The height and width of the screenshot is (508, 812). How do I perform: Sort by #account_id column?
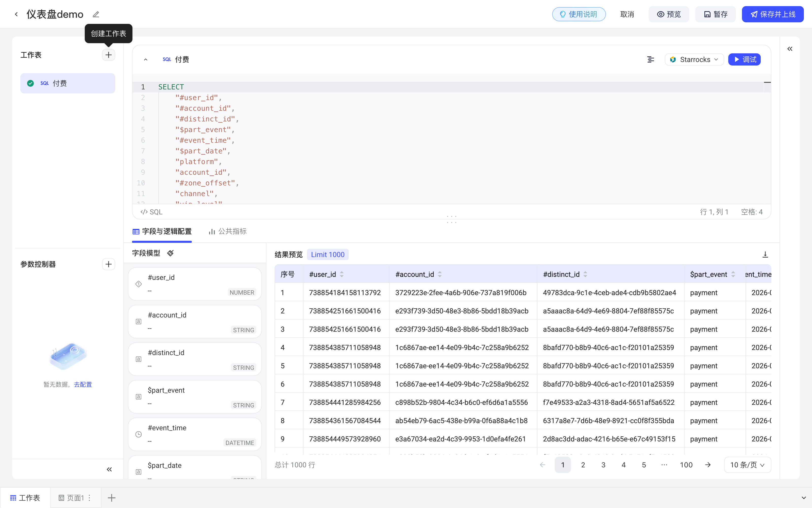pyautogui.click(x=439, y=274)
